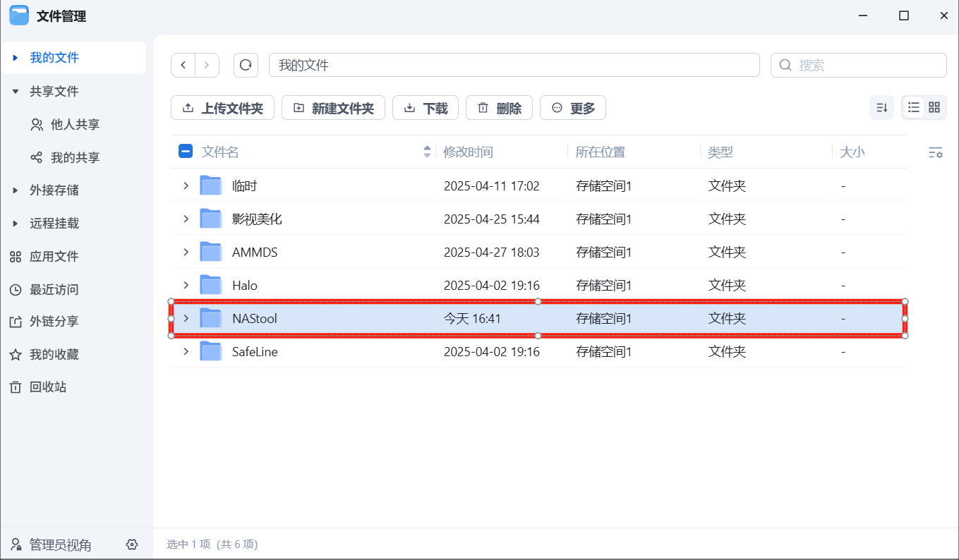Open 我的文件 in the sidebar
This screenshot has width=959, height=560.
[x=73, y=58]
